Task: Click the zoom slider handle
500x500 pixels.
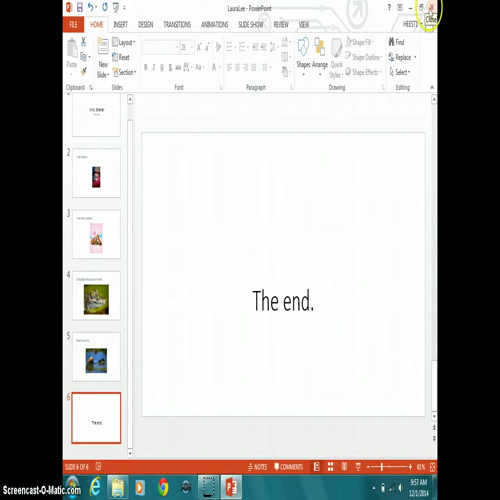Action: (382, 467)
